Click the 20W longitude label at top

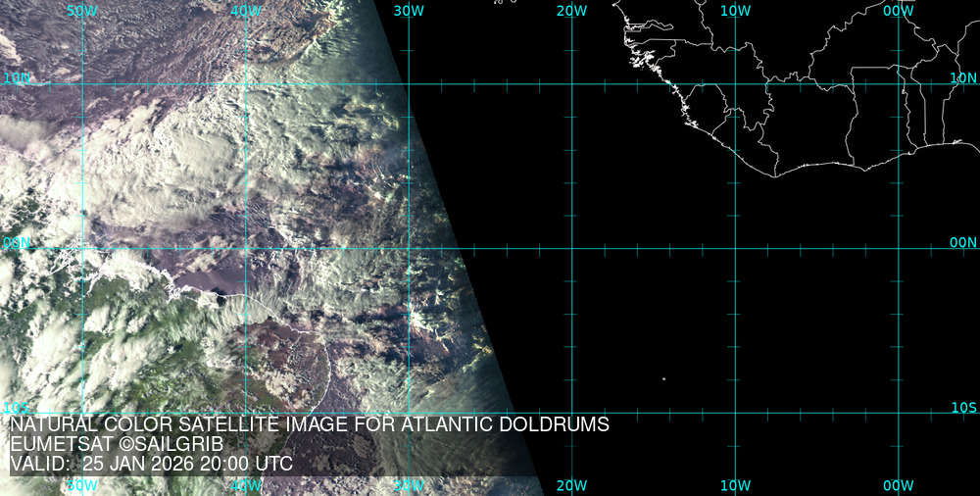pos(571,11)
